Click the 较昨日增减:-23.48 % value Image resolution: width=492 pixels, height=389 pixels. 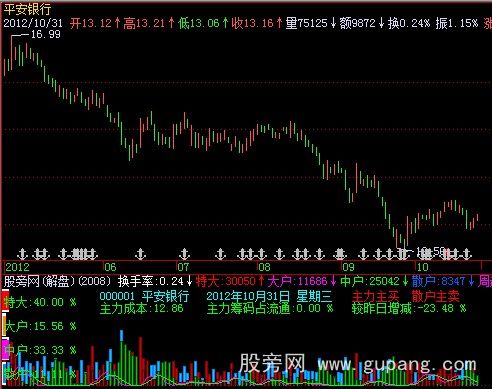pos(409,308)
